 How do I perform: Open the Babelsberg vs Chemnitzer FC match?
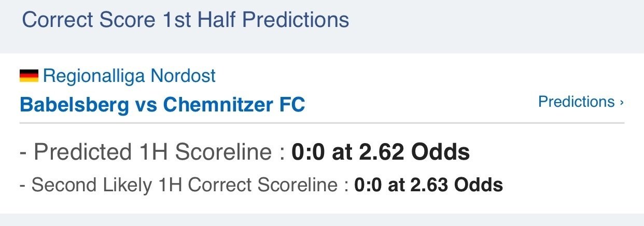[x=162, y=105]
